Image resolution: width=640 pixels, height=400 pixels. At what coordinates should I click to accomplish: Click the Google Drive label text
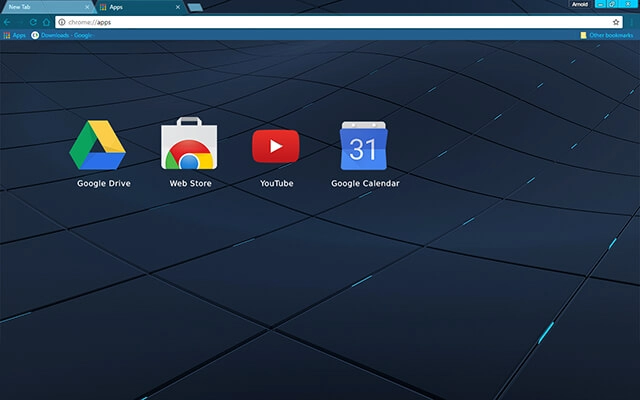pos(104,183)
